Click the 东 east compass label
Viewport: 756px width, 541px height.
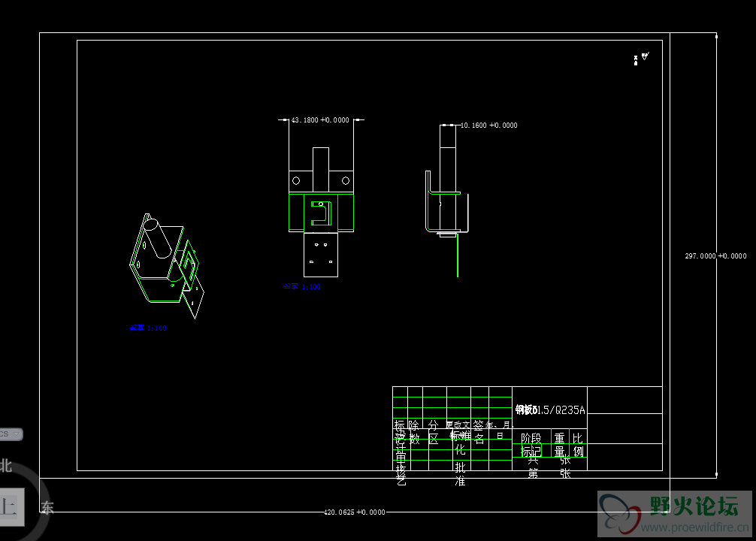(x=47, y=507)
